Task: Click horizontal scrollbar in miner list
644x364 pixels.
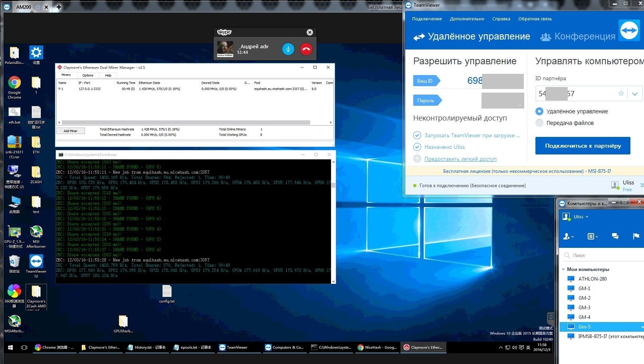Action: 186,123
